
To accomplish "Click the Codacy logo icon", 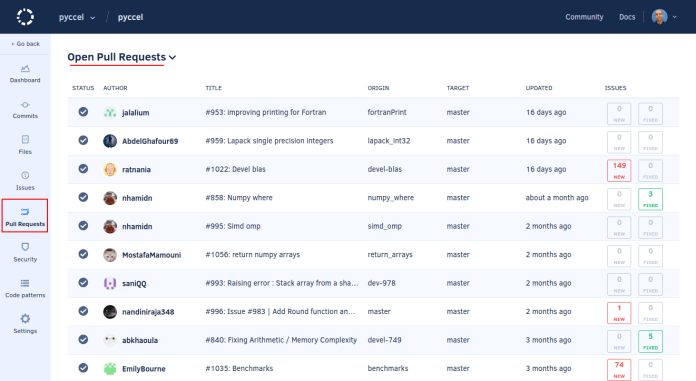I will click(x=25, y=17).
